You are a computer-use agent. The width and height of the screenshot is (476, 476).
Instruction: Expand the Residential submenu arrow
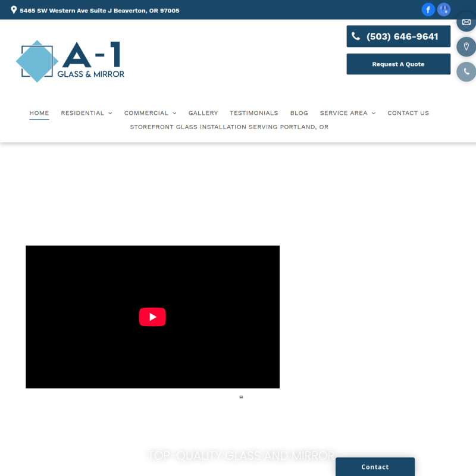(x=110, y=113)
